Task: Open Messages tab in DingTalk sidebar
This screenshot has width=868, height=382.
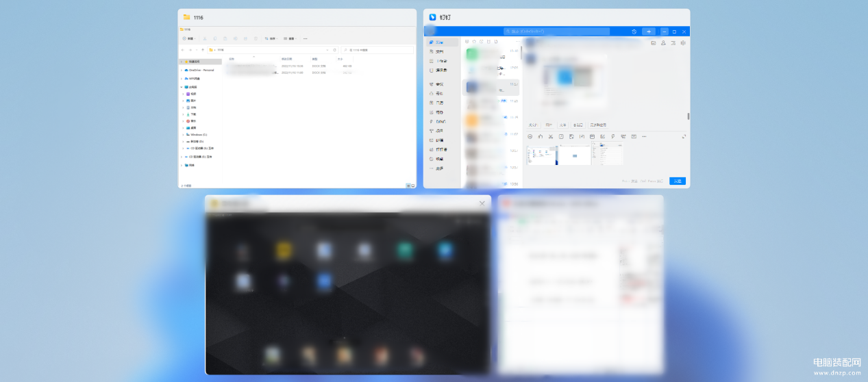Action: [x=442, y=42]
